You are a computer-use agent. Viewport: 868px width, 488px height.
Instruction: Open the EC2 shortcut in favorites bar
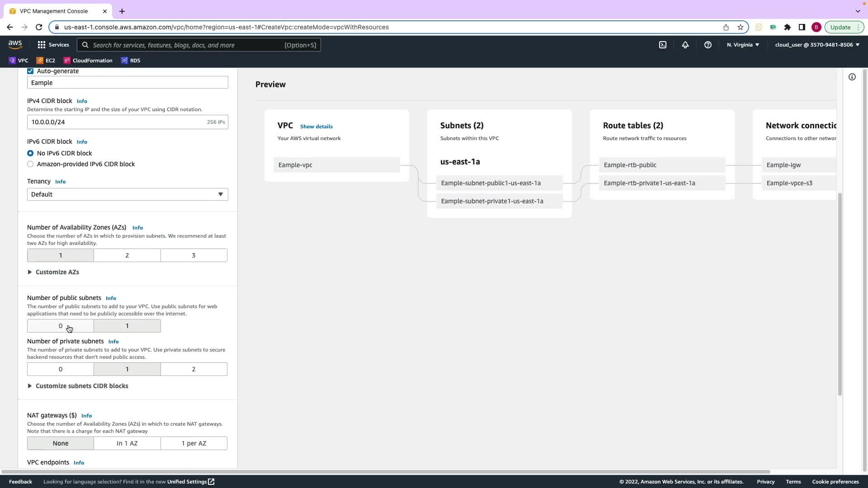[46, 61]
